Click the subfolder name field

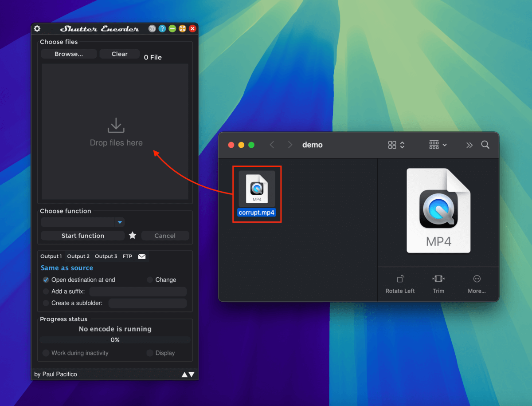[148, 303]
